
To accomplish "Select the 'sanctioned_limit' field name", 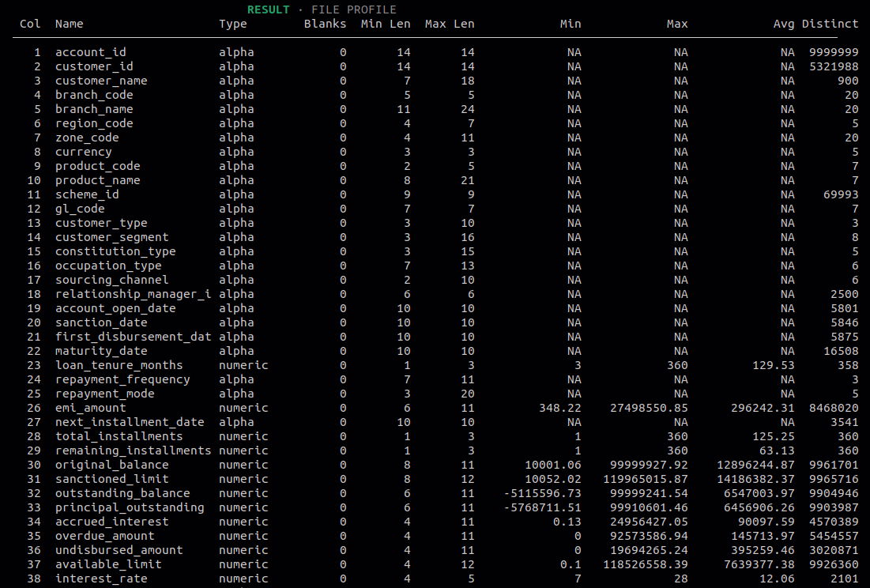I will [x=112, y=479].
